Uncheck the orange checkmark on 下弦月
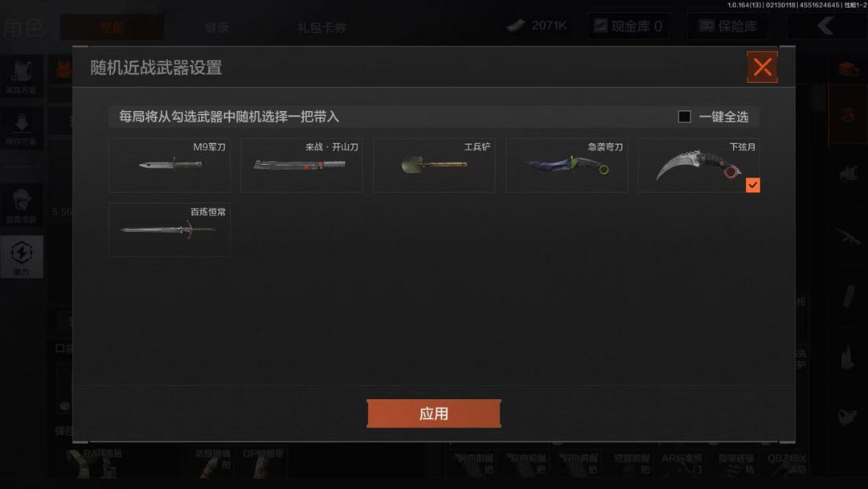The width and height of the screenshot is (868, 489). (x=753, y=185)
